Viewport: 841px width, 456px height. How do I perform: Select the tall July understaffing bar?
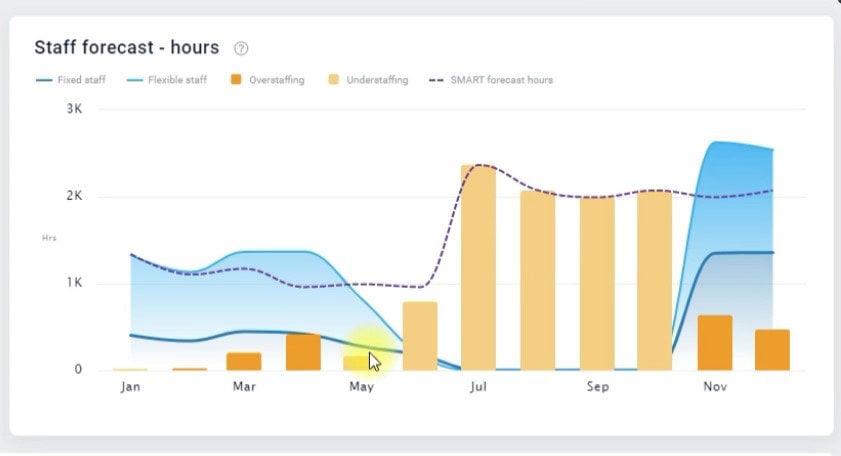478,268
